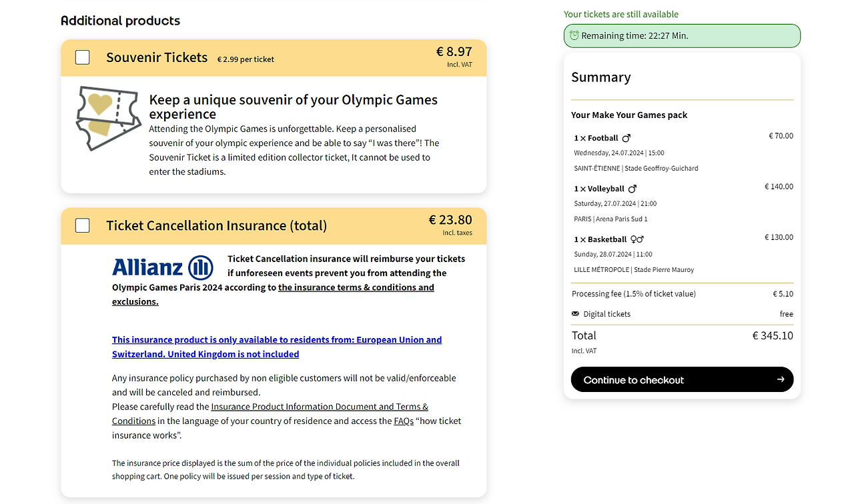Viewport: 854px width, 504px height.
Task: Click the Souvenir Tickets € 8.97 price
Action: [454, 52]
